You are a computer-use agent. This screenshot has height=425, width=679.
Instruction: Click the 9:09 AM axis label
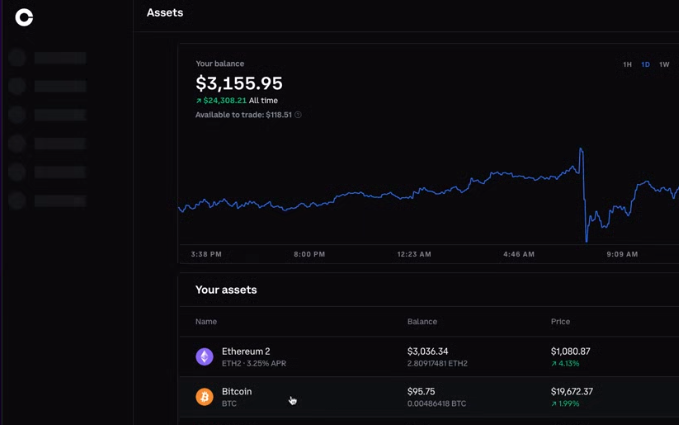pos(622,254)
